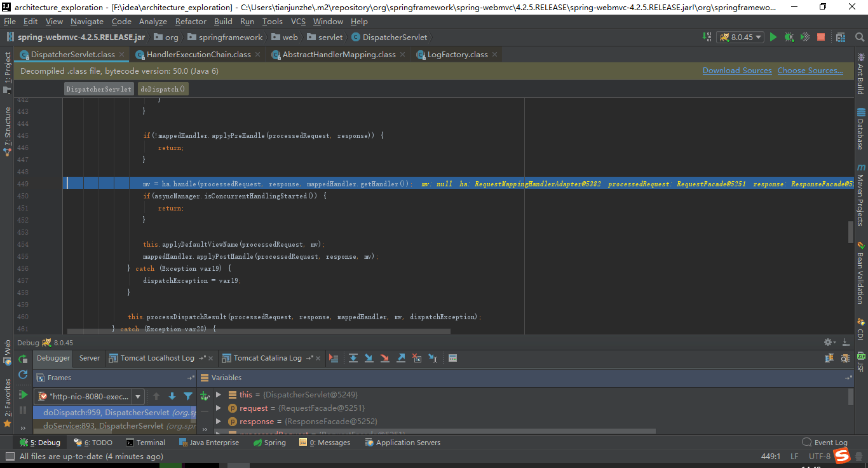
Task: Open the http-nio-8080-exec thread dropdown
Action: tap(138, 396)
